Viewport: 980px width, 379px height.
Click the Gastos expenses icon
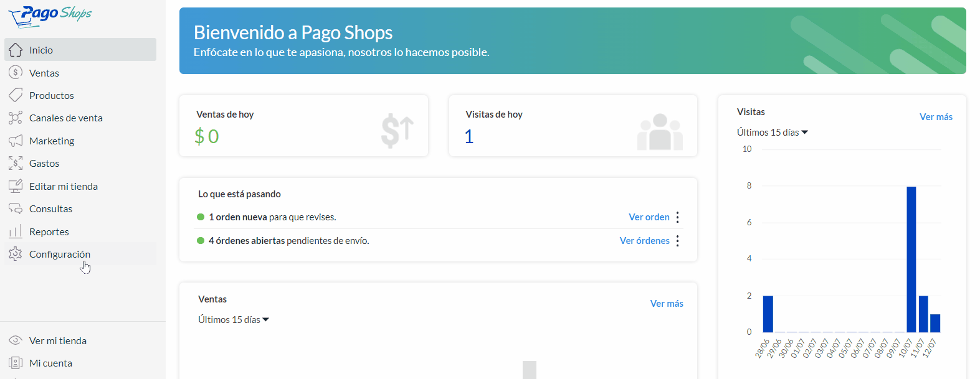tap(16, 163)
